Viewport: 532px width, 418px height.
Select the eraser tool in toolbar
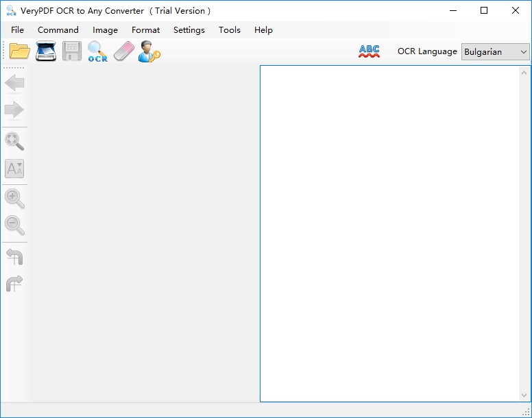[x=124, y=51]
